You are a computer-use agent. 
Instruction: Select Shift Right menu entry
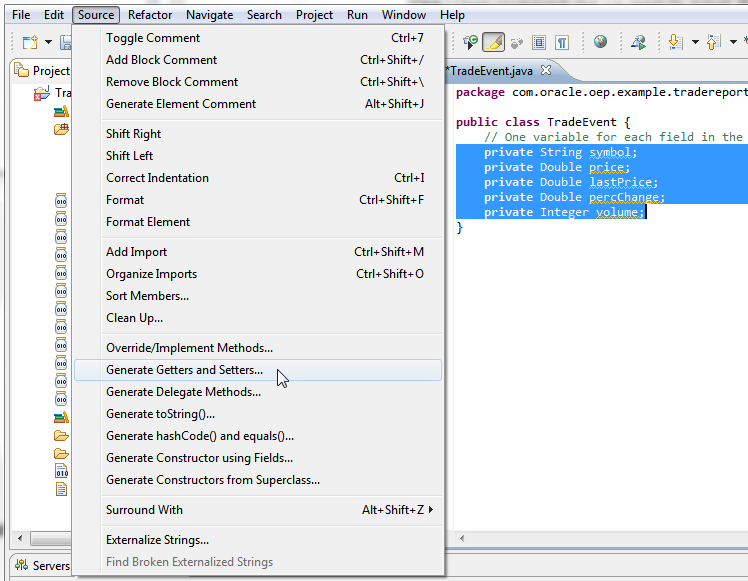[258, 134]
